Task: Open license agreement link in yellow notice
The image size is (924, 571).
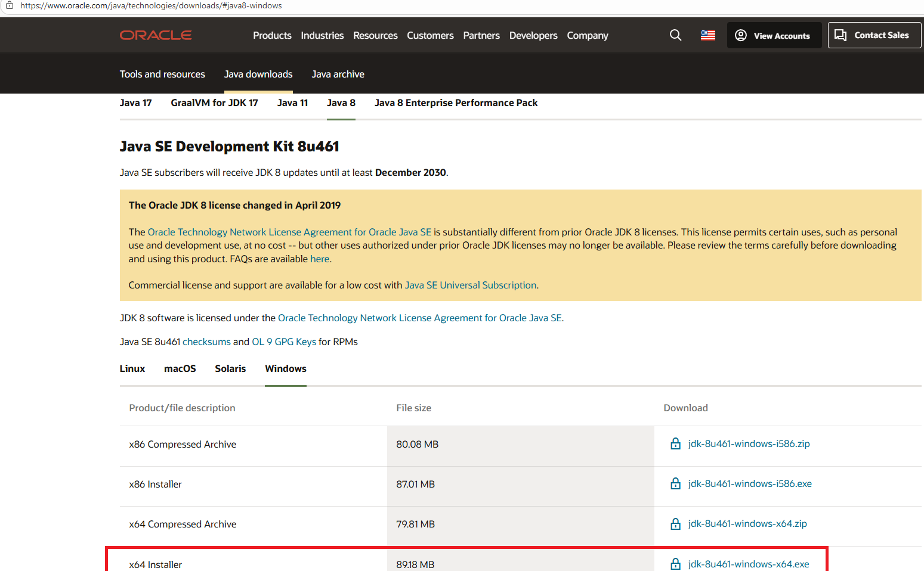Action: click(289, 232)
